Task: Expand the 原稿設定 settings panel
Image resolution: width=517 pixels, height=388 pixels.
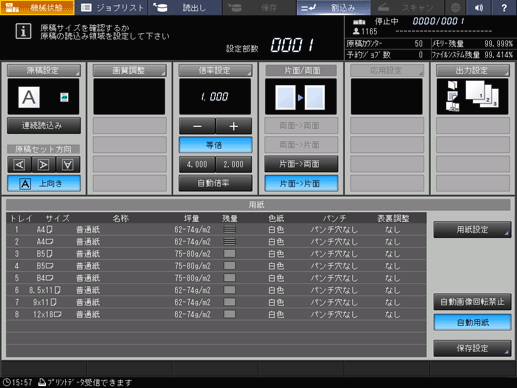Action: coord(44,70)
